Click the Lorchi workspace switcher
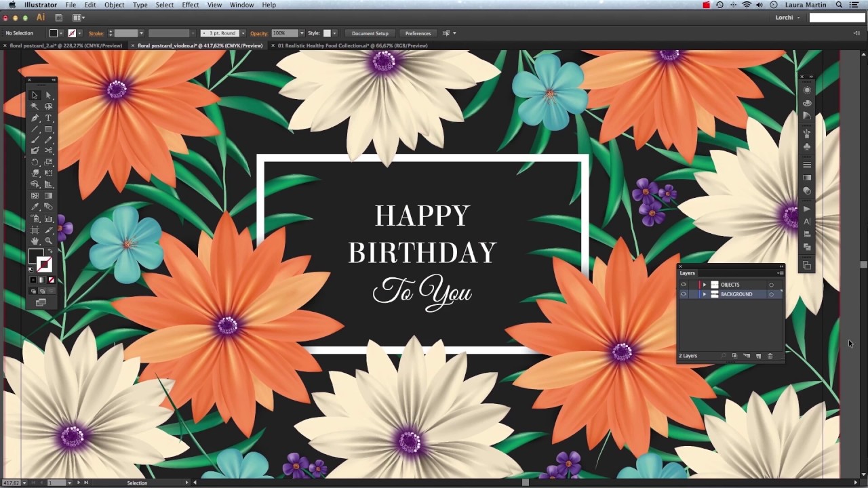 click(787, 18)
